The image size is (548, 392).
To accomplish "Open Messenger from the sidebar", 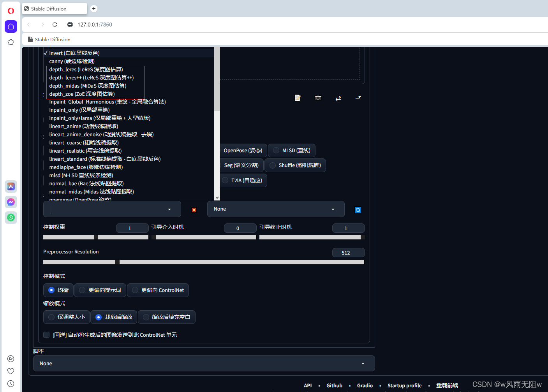I will (x=11, y=202).
